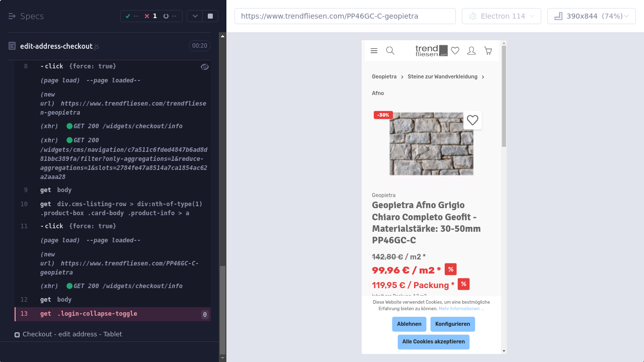Toggle hidden-element eye icon on click command
The image size is (644, 362).
click(x=204, y=67)
